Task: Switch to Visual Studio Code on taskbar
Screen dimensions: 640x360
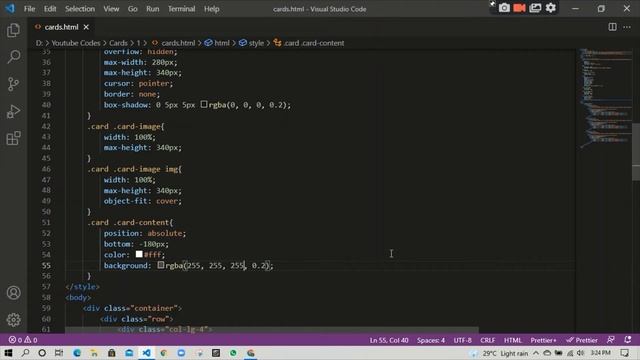Action: click(146, 353)
